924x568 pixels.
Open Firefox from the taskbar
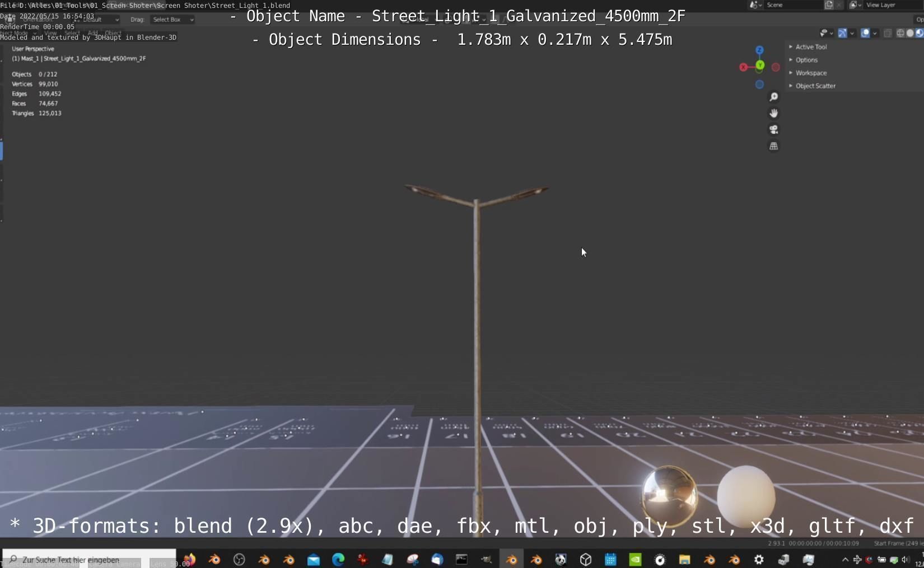click(x=190, y=559)
